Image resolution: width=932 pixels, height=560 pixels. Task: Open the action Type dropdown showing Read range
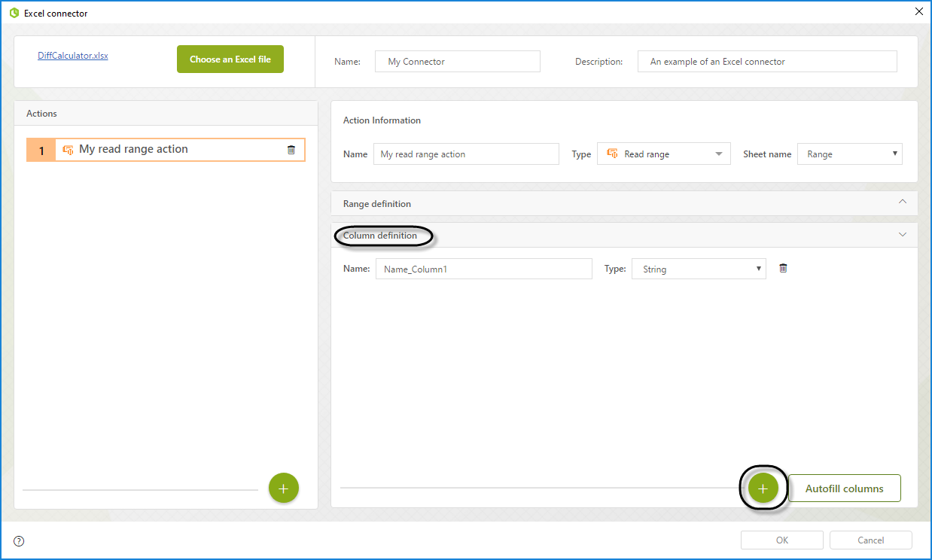click(663, 154)
